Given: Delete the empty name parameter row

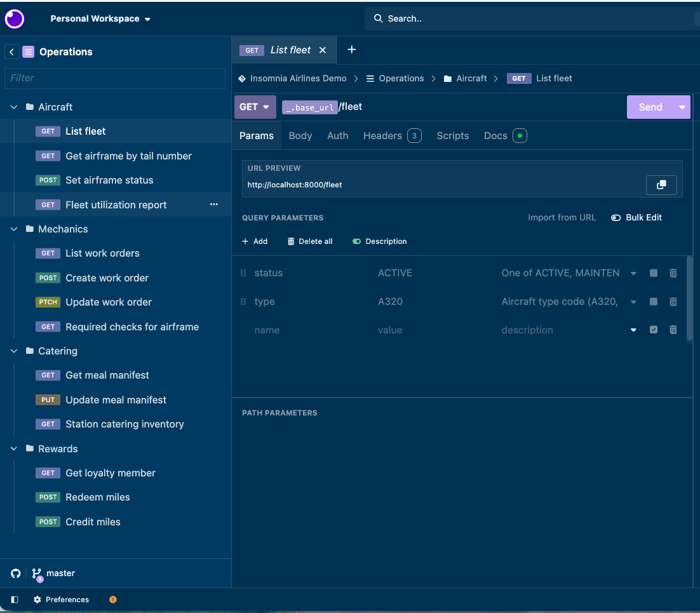Looking at the screenshot, I should [x=673, y=330].
